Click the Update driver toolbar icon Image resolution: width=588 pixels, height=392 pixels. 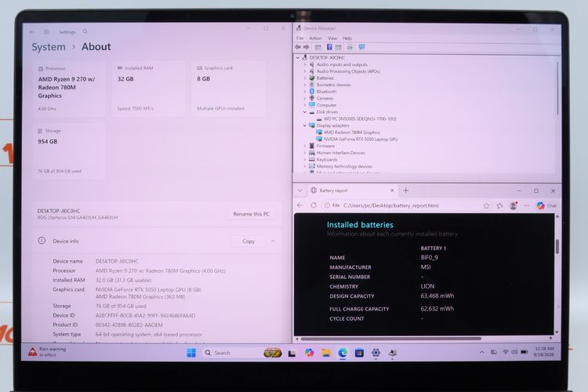coord(350,47)
